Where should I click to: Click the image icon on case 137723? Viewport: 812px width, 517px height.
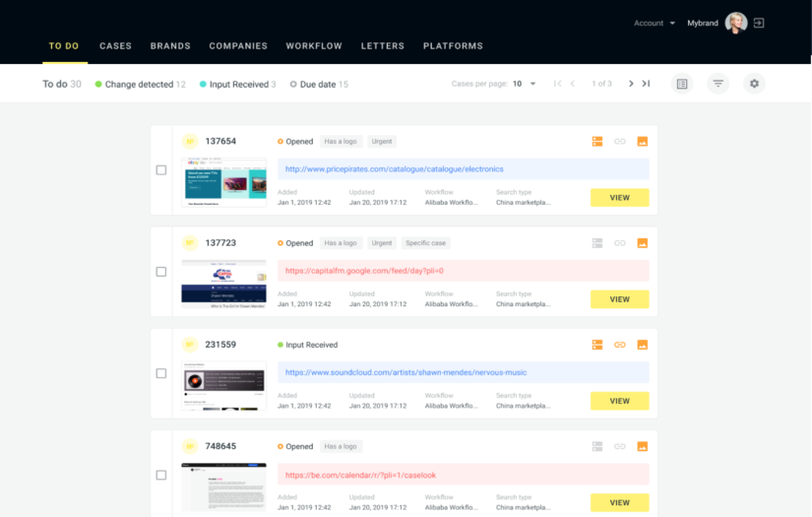pyautogui.click(x=642, y=243)
